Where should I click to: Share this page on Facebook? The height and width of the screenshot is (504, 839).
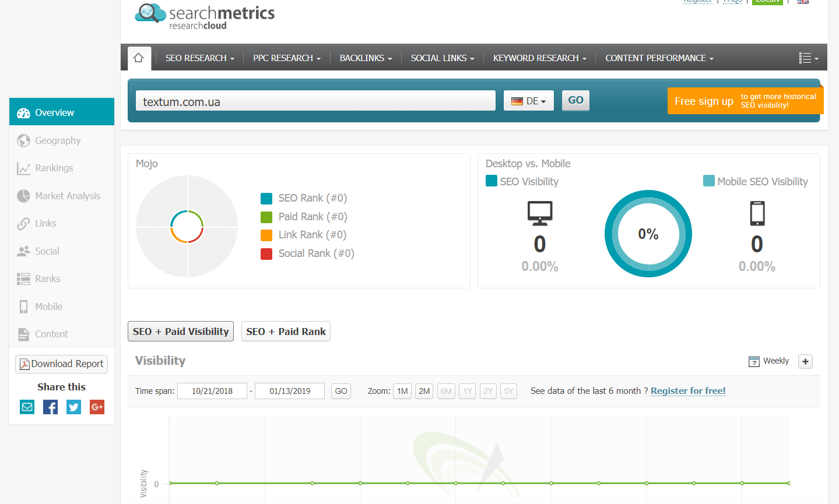point(51,407)
